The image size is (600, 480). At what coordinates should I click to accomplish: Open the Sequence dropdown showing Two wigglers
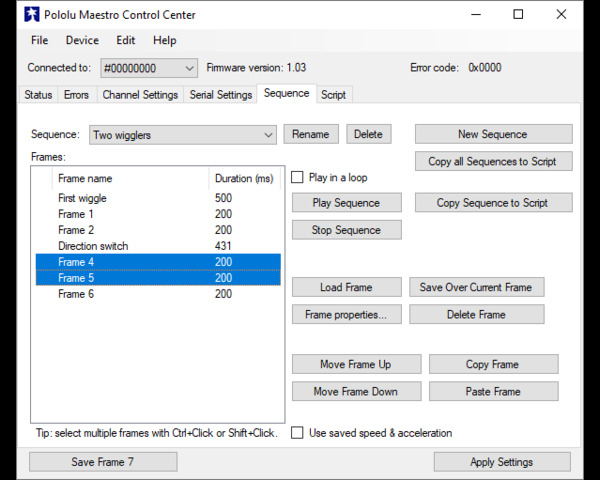coord(182,135)
